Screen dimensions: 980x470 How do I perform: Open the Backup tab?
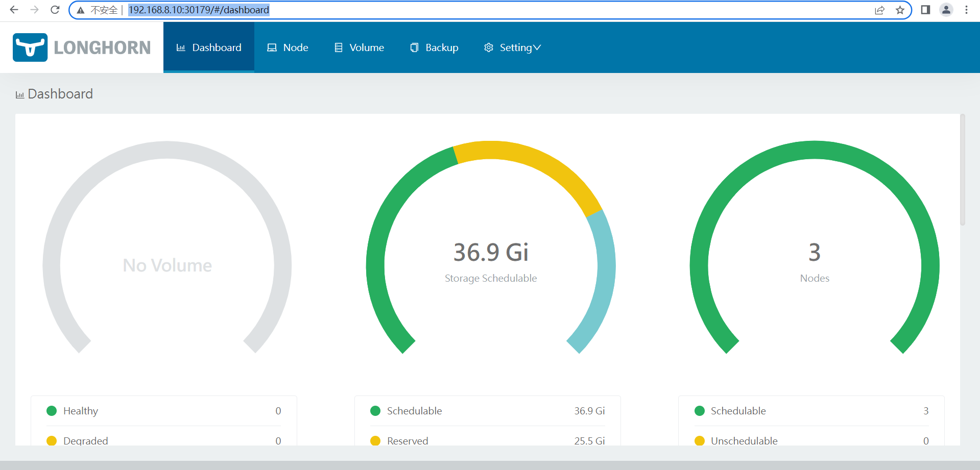[434, 47]
